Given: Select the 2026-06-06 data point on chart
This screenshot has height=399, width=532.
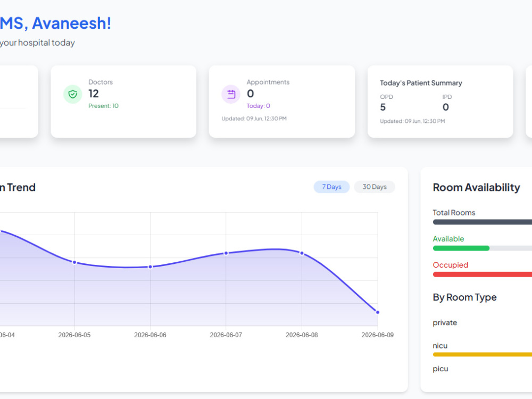Looking at the screenshot, I should pyautogui.click(x=151, y=267).
